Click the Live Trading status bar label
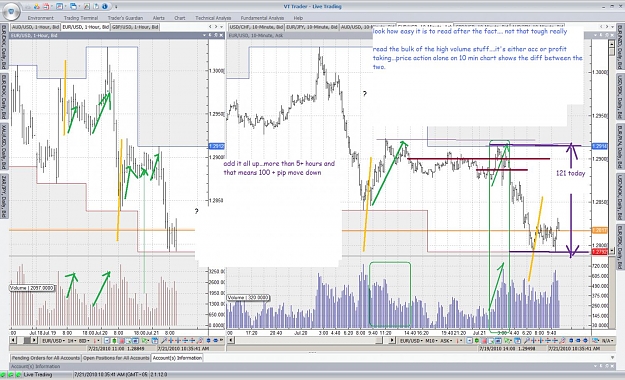The width and height of the screenshot is (625, 380). (37, 375)
